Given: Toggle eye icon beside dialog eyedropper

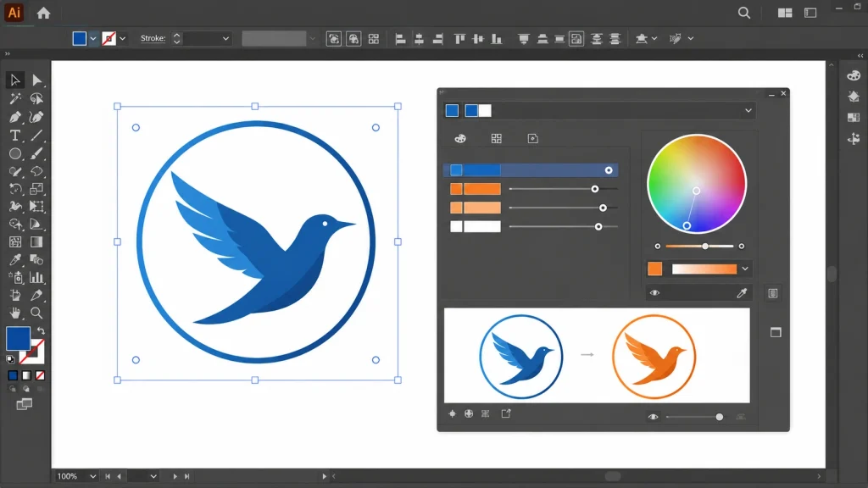Looking at the screenshot, I should (655, 293).
